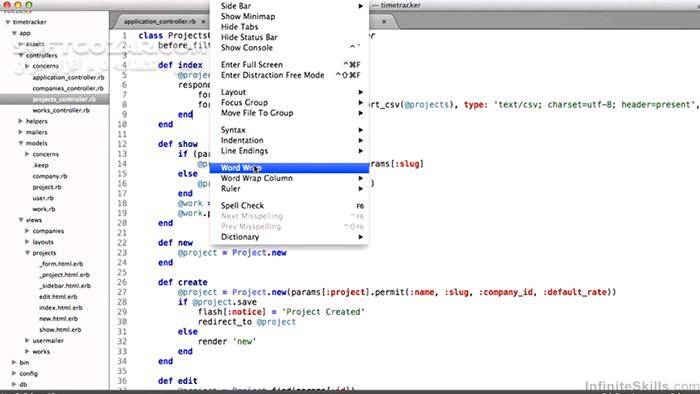
Task: Collapse the controllers folder
Action: tap(21, 55)
